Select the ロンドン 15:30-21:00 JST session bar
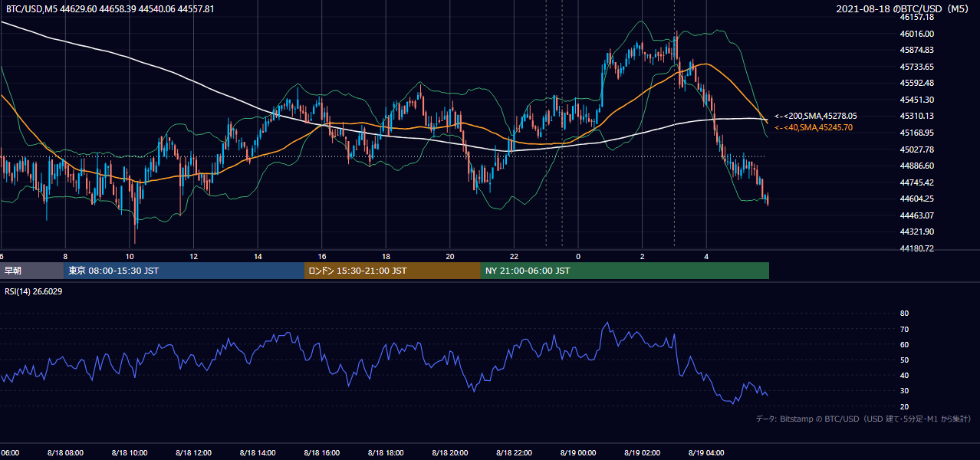This screenshot has height=460, width=980. (x=393, y=271)
